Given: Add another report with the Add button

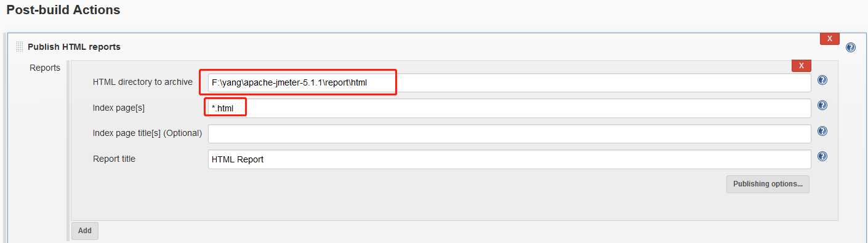Looking at the screenshot, I should tap(85, 231).
